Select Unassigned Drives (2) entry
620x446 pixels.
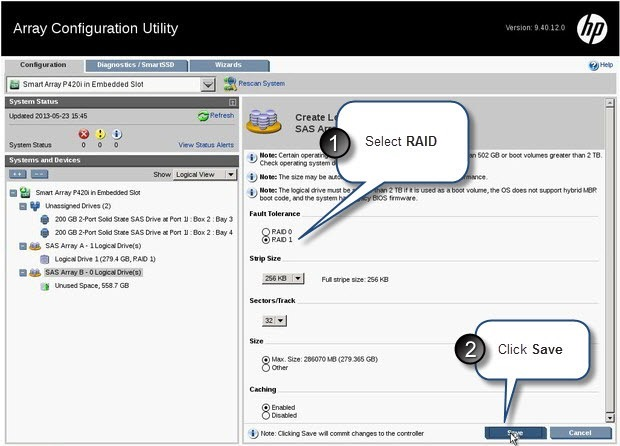[x=78, y=206]
